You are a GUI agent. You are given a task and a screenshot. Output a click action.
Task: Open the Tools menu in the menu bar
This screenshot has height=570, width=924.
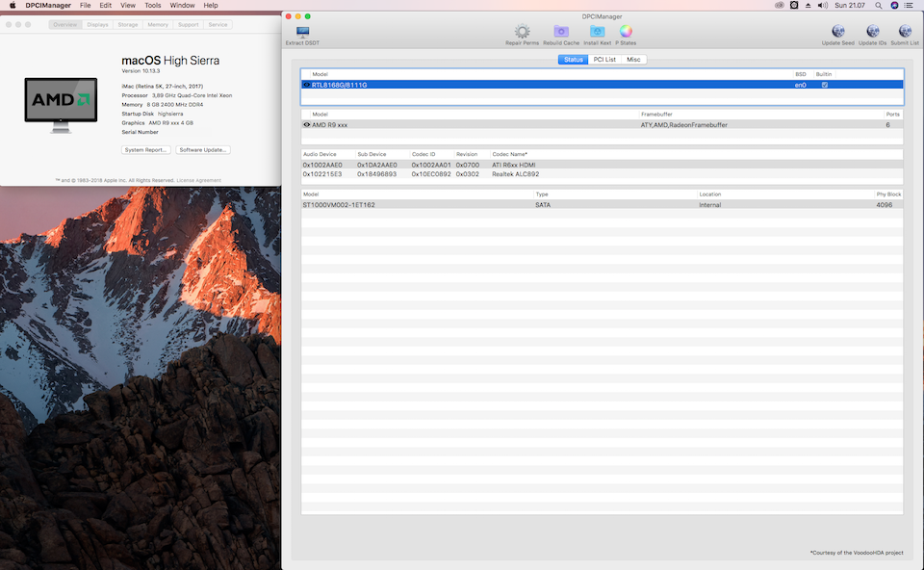tap(153, 6)
